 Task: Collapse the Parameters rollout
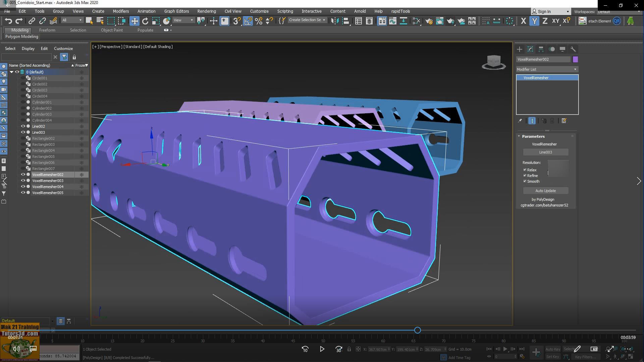pyautogui.click(x=519, y=136)
